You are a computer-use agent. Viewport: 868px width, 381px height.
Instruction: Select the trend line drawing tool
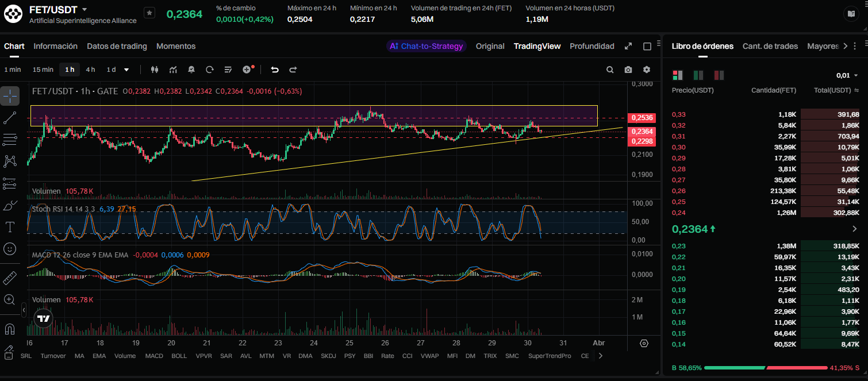click(x=10, y=118)
